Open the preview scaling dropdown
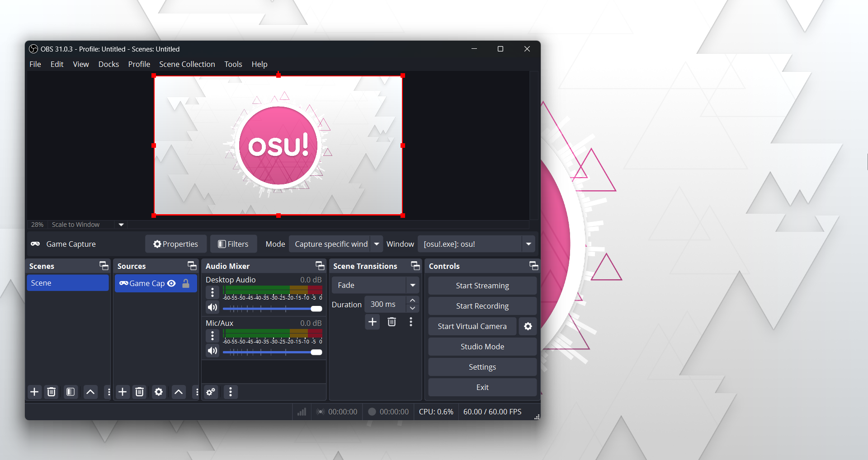This screenshot has height=460, width=868. [x=121, y=225]
